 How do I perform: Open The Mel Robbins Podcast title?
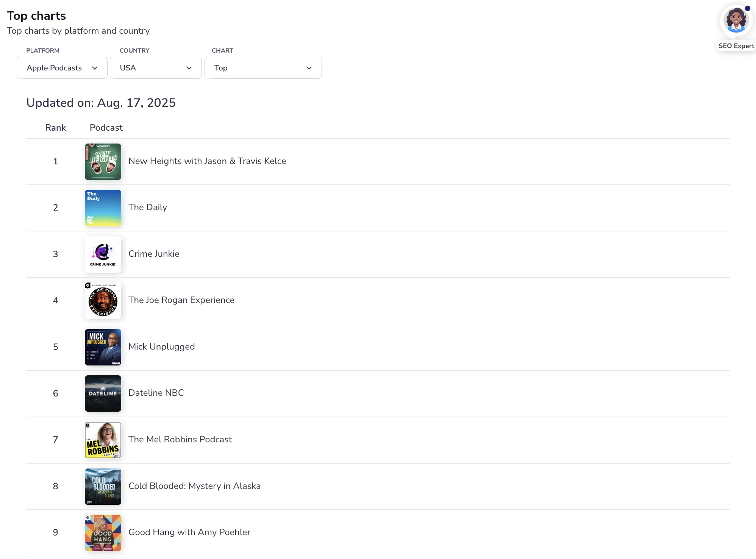pos(180,439)
